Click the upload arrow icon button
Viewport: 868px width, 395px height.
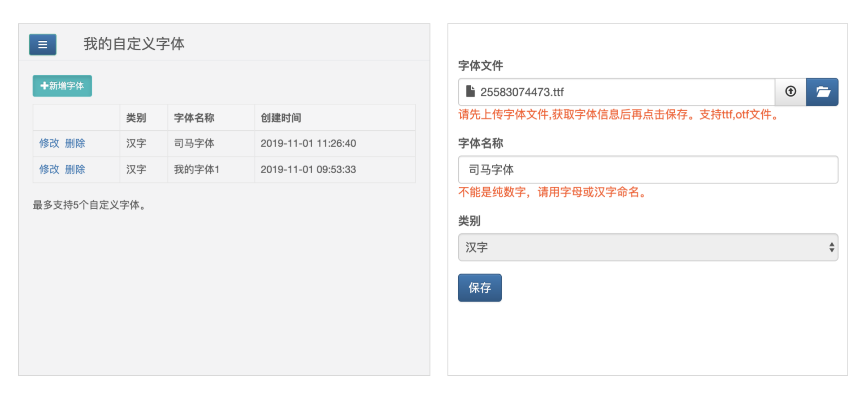790,92
